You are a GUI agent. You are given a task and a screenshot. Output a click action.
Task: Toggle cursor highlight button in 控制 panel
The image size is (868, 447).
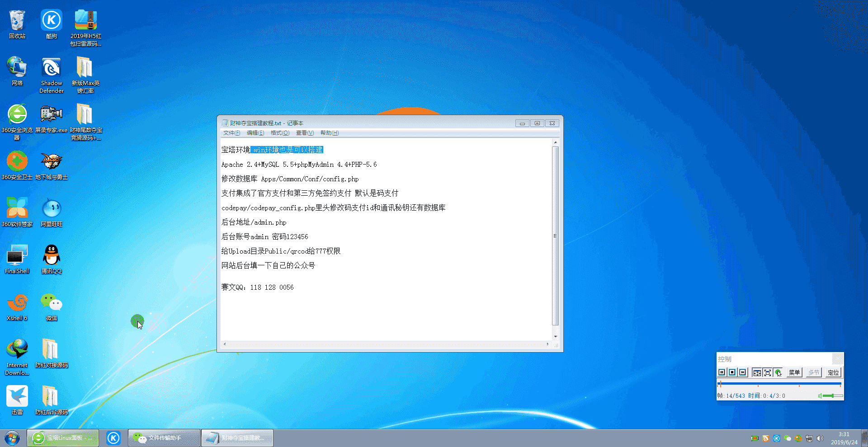tap(778, 372)
